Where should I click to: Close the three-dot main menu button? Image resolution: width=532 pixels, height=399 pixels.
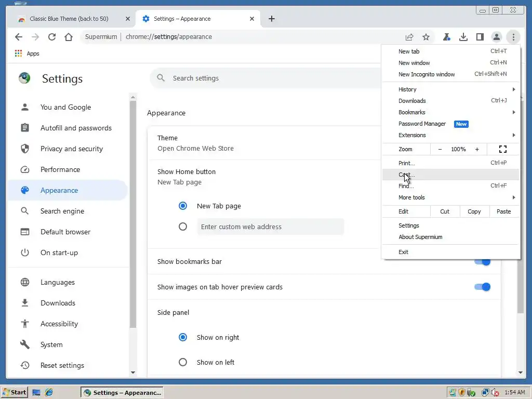tap(513, 37)
